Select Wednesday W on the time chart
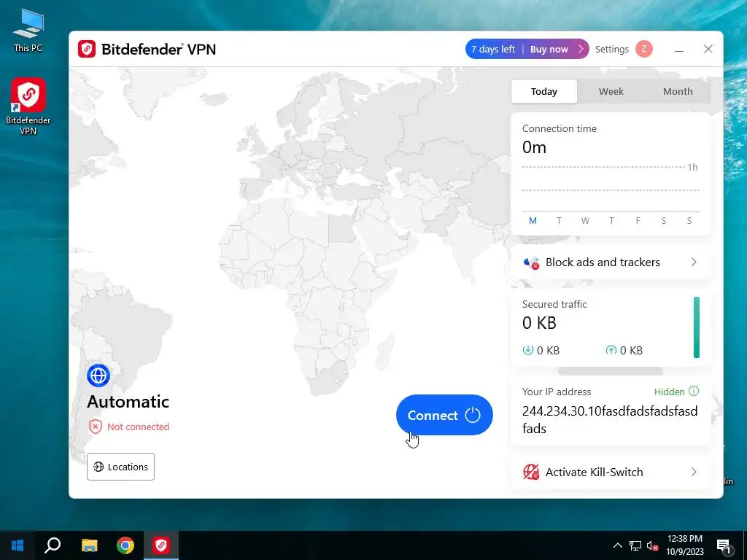Image resolution: width=747 pixels, height=560 pixels. (x=585, y=220)
